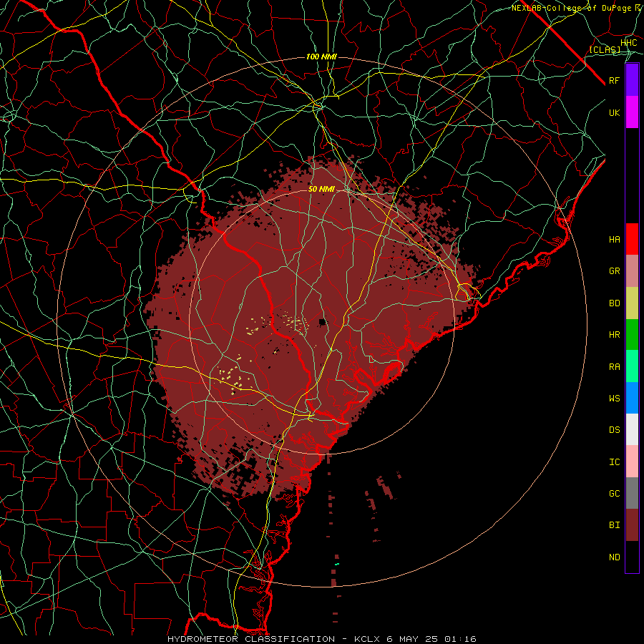The width and height of the screenshot is (644, 644).
Task: Click the HR green color swatch
Action: click(x=632, y=334)
